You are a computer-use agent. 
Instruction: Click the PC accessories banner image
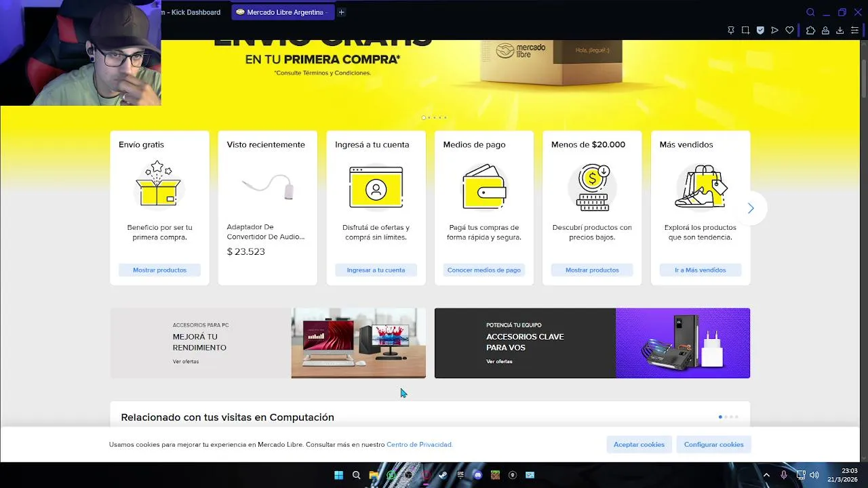click(x=358, y=343)
